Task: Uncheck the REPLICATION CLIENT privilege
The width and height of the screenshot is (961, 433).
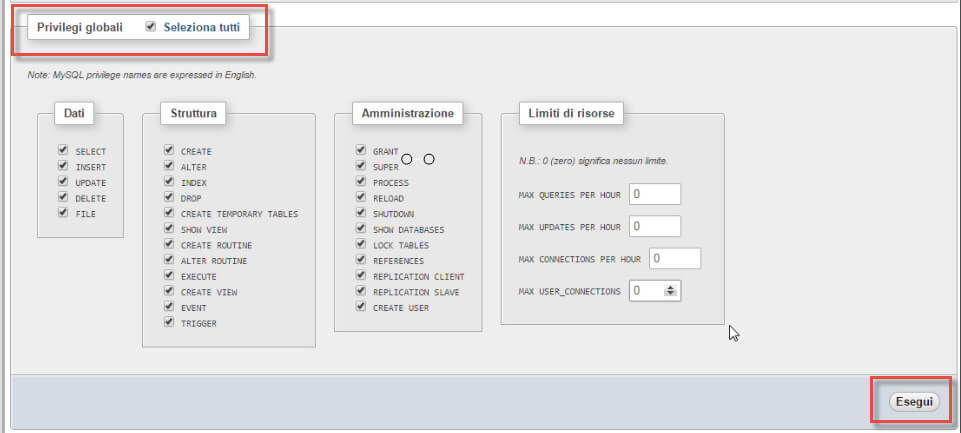Action: (360, 276)
